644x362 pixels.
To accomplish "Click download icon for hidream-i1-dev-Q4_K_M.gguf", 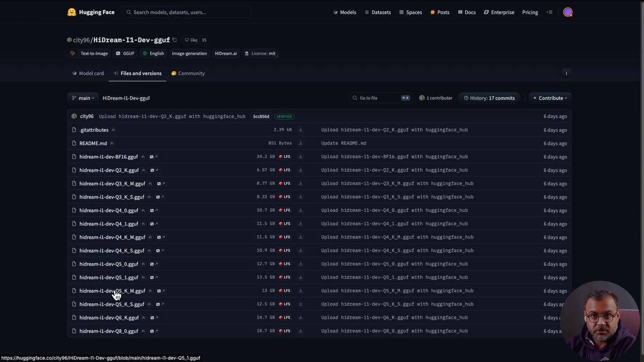I will (301, 237).
